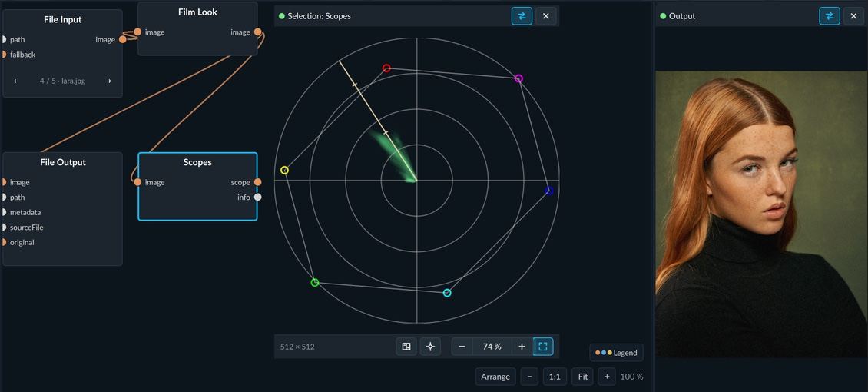Click the Scopes image input port
This screenshot has height=392, width=868.
[137, 182]
